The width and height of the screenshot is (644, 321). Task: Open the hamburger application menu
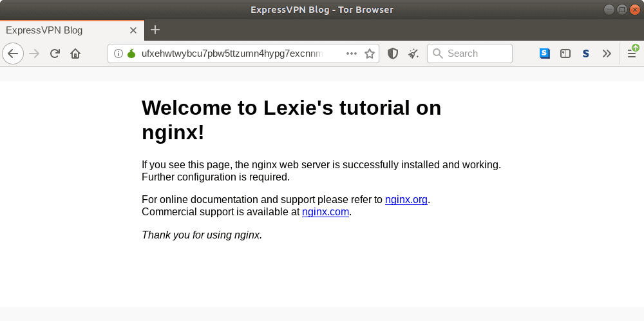point(632,53)
